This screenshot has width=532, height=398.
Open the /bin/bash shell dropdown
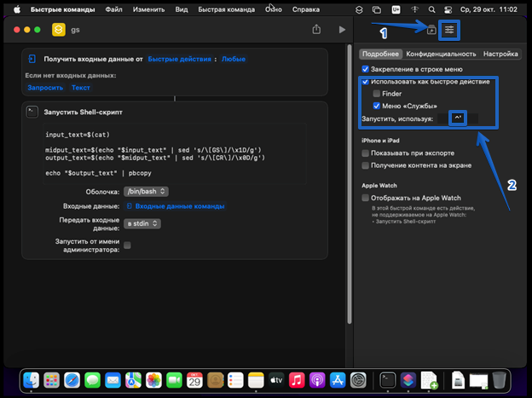tap(146, 191)
